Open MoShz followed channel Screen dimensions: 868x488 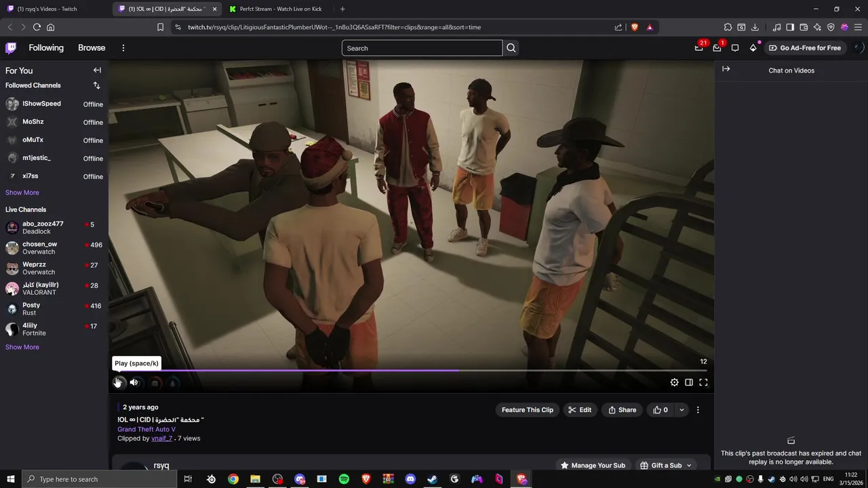[54, 122]
